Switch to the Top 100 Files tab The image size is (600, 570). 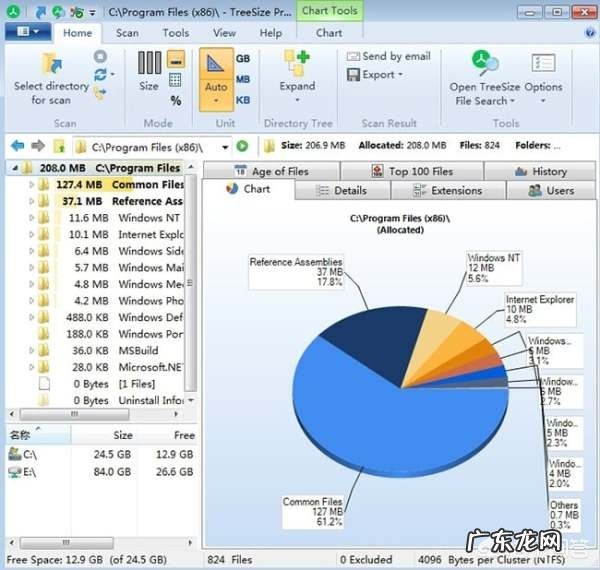(409, 171)
